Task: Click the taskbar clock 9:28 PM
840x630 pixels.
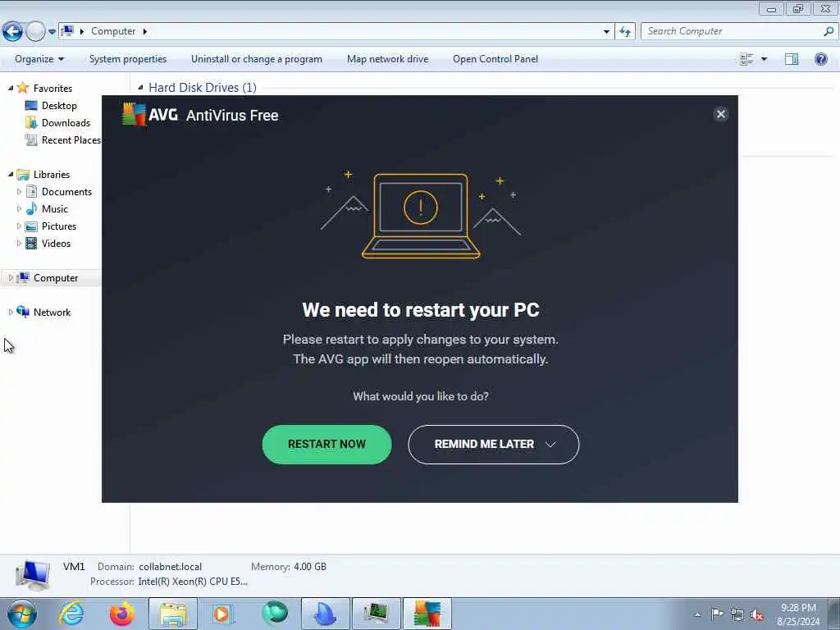Action: pos(798,608)
